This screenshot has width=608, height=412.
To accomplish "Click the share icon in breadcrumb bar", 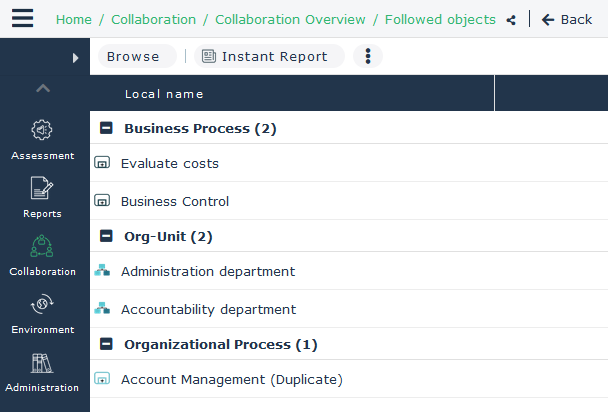I will pyautogui.click(x=512, y=19).
